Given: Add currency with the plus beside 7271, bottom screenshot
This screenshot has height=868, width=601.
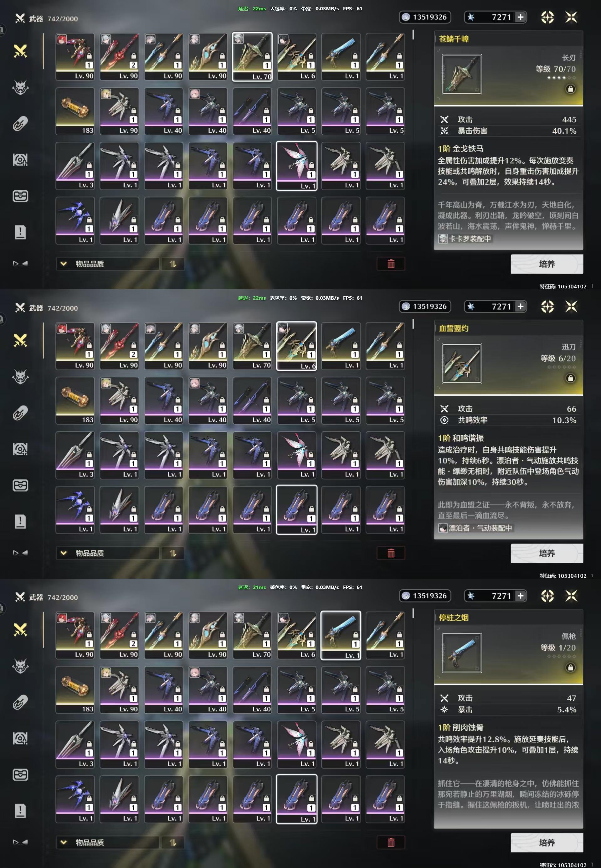Looking at the screenshot, I should click(521, 596).
